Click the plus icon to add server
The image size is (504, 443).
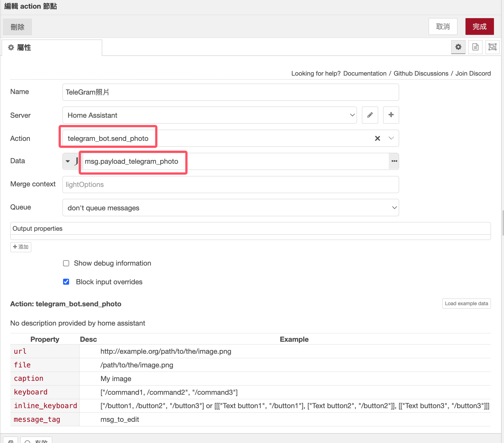click(391, 115)
